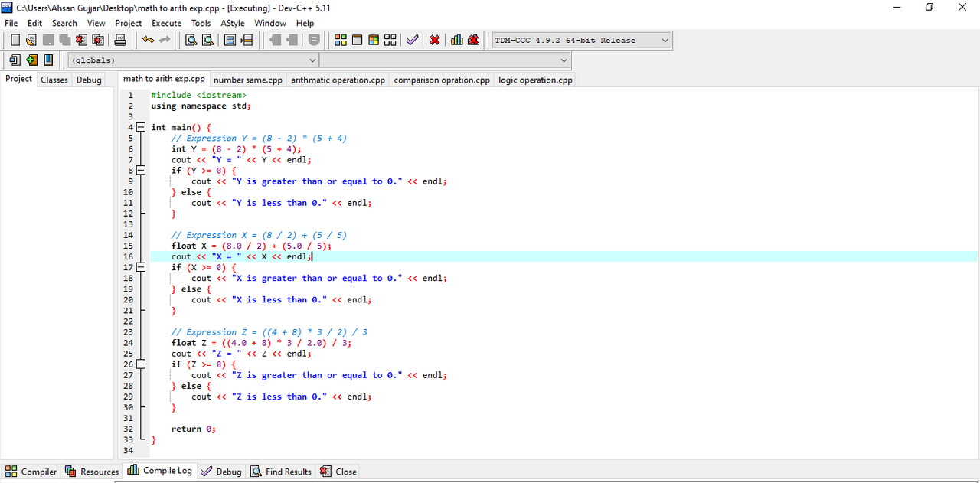Click the Goto Line toolbar icon
Screen dimensions: 980x483
(x=247, y=40)
